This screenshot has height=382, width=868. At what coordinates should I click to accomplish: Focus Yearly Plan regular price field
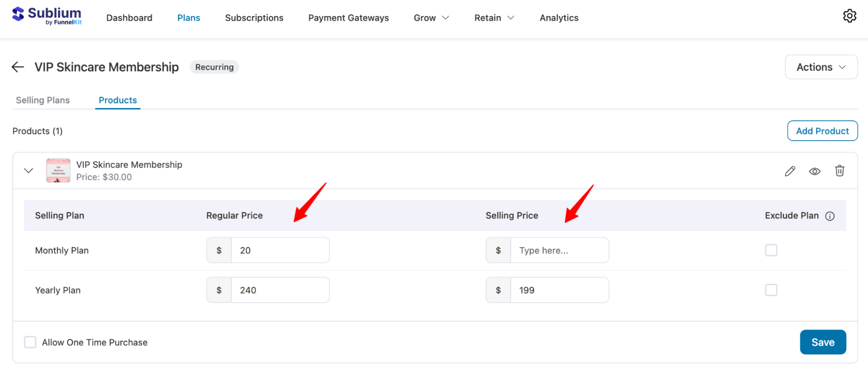(x=280, y=290)
